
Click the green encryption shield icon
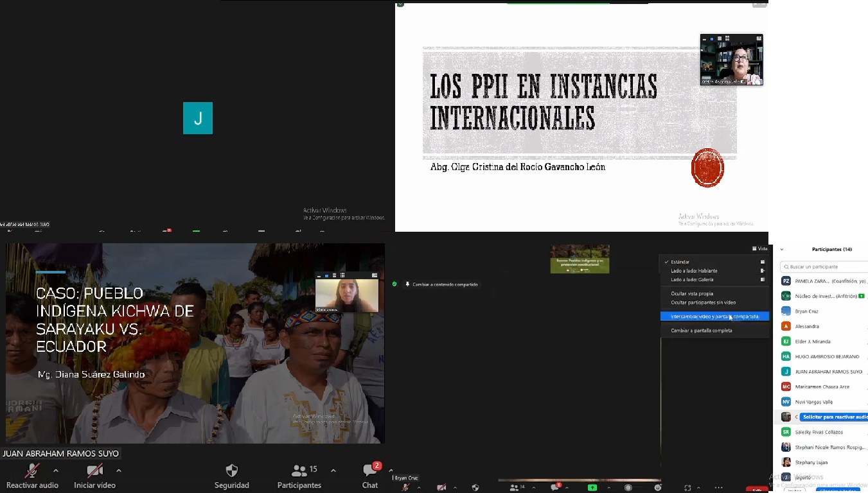coord(395,284)
